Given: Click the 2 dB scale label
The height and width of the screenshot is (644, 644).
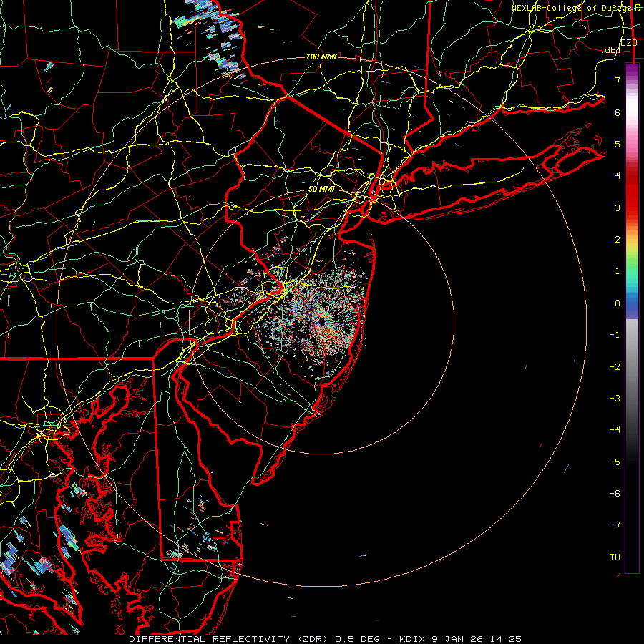Looking at the screenshot, I should (x=618, y=240).
